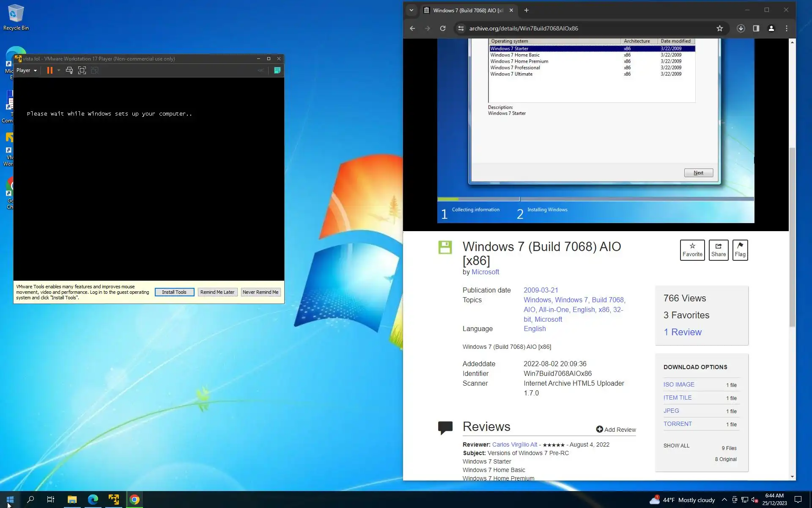This screenshot has width=812, height=508.
Task: Click the Chrome page vertical scrollbar
Action: 792,237
